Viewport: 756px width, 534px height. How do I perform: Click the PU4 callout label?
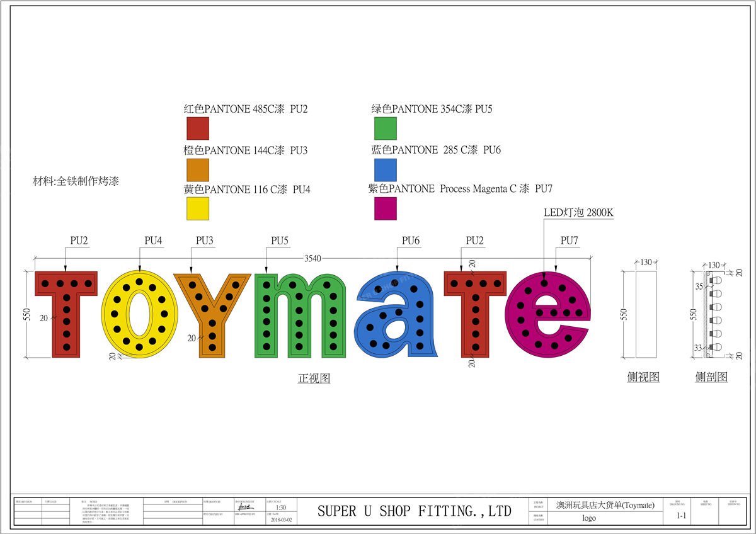click(x=154, y=241)
